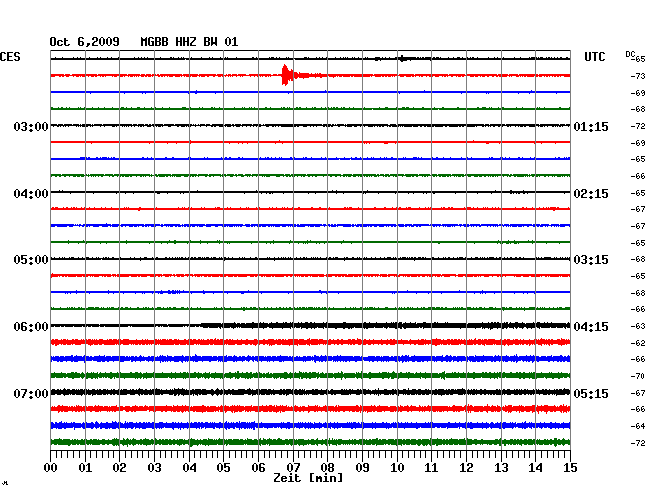Click the "05:15" UTC time label
The image size is (650, 494).
coord(591,393)
